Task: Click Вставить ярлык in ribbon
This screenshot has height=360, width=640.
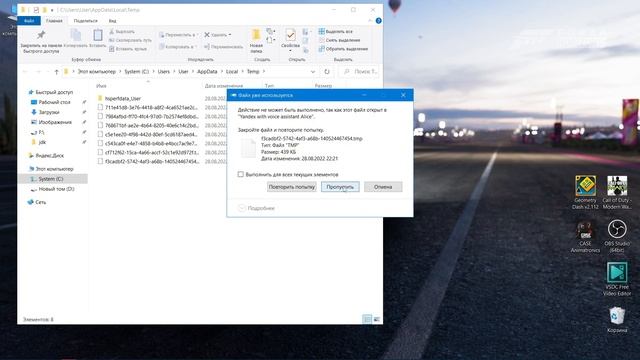Action: (128, 49)
